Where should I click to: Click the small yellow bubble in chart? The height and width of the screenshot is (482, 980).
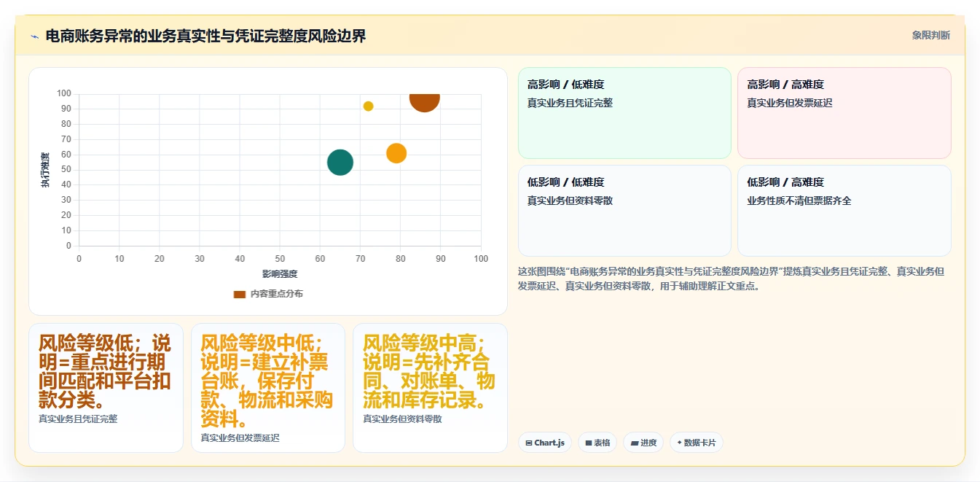(x=368, y=106)
